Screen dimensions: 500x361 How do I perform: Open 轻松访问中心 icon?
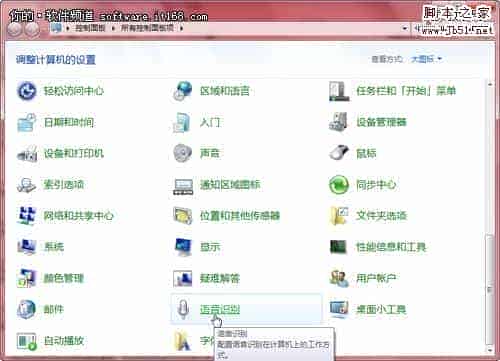coord(27,91)
